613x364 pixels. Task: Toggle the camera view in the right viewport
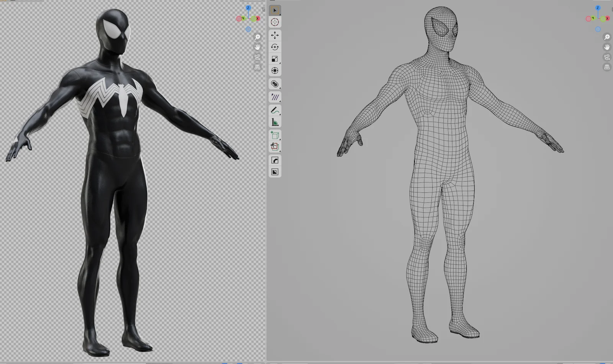[606, 57]
